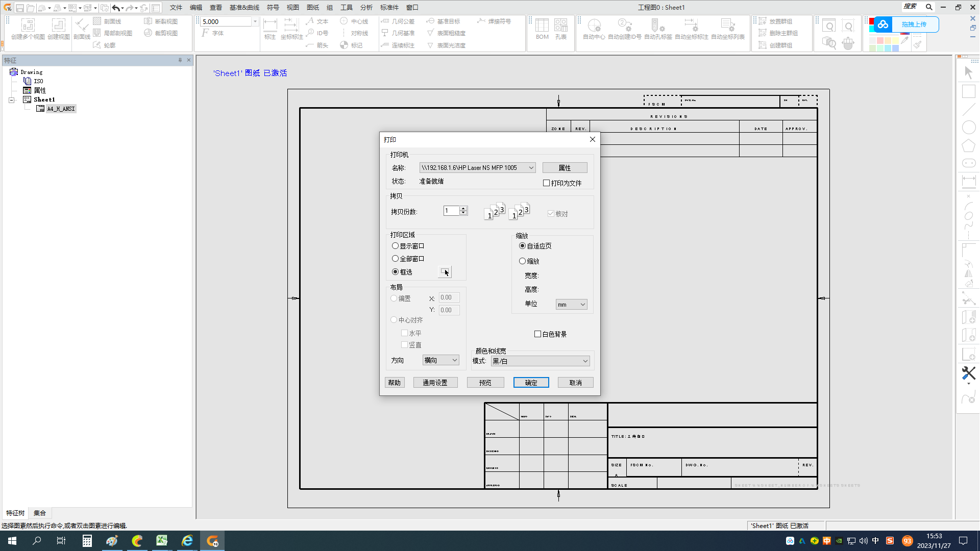Click the 自动创建ID号 icon
The width and height of the screenshot is (980, 551).
625,25
